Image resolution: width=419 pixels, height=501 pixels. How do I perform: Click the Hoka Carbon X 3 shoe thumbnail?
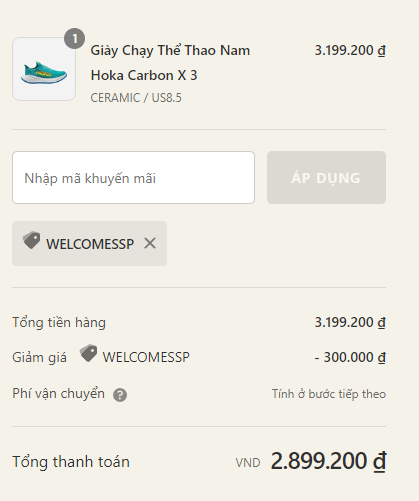(x=44, y=69)
